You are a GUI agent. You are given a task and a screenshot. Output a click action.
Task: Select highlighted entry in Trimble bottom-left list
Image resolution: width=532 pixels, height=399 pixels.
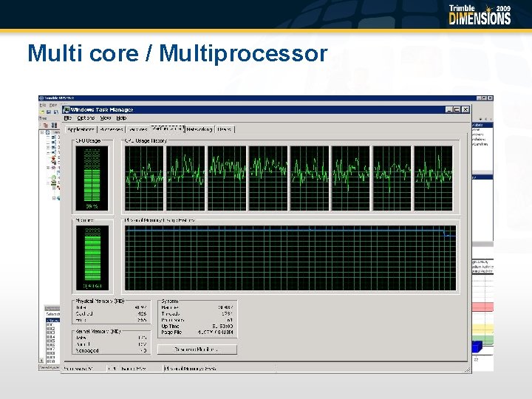[53, 320]
